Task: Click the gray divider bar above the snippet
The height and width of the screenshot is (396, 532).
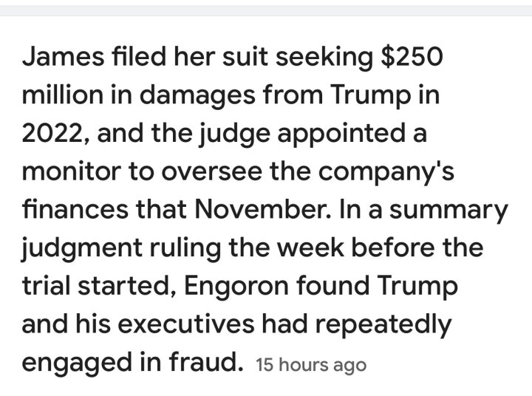Action: pos(266,11)
